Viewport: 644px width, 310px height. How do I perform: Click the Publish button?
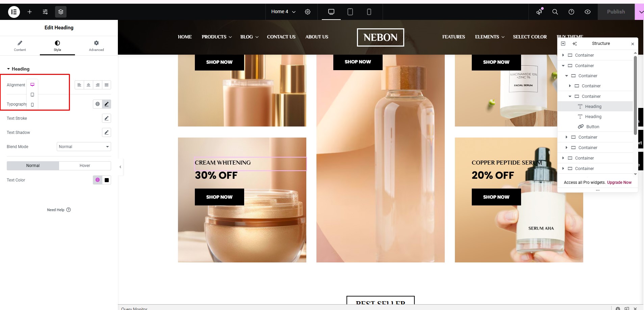[x=616, y=12]
